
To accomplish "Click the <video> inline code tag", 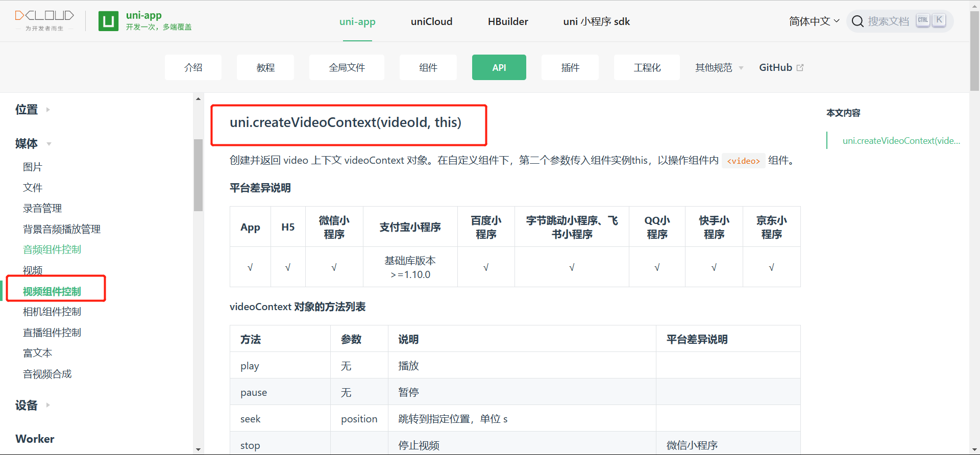I will [x=743, y=161].
